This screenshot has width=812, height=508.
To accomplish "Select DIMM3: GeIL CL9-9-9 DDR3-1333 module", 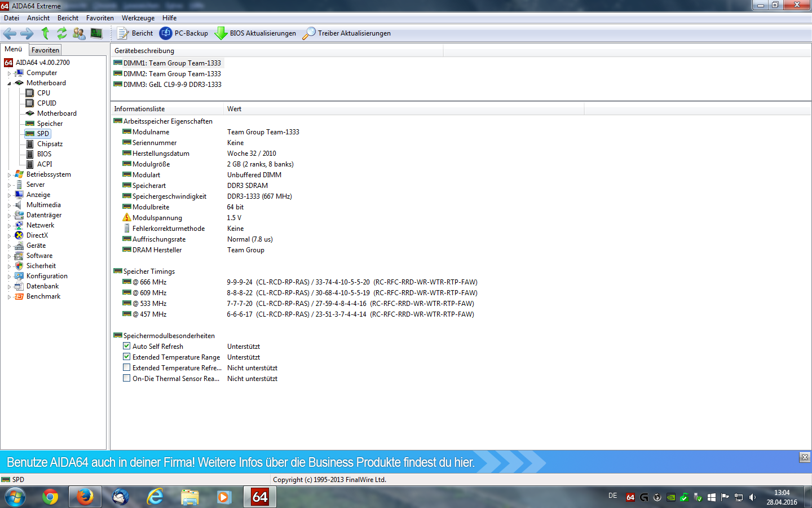I will [x=173, y=85].
